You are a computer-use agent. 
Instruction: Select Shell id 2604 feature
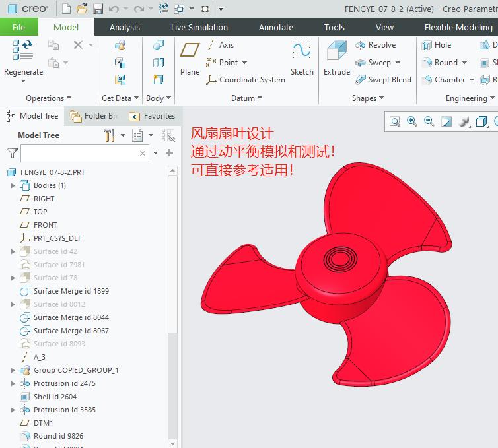pyautogui.click(x=48, y=397)
